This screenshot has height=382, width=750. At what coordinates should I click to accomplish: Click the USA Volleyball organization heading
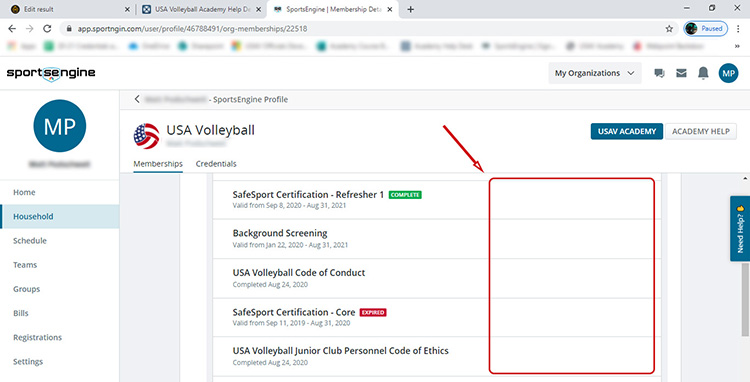click(210, 130)
